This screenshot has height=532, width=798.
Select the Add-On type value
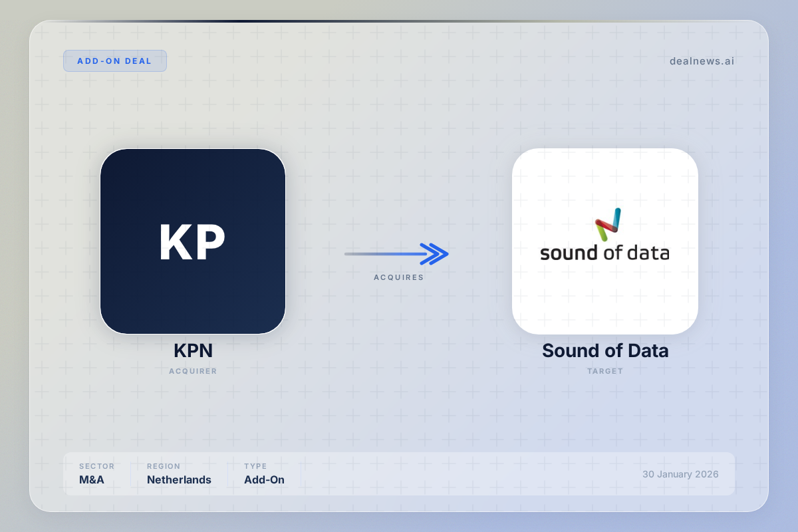click(x=264, y=479)
